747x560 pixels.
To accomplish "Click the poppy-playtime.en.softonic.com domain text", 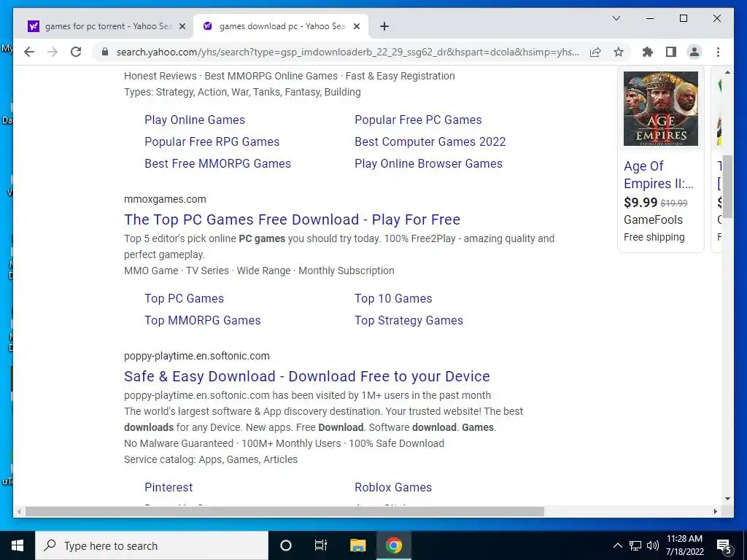I will click(196, 356).
